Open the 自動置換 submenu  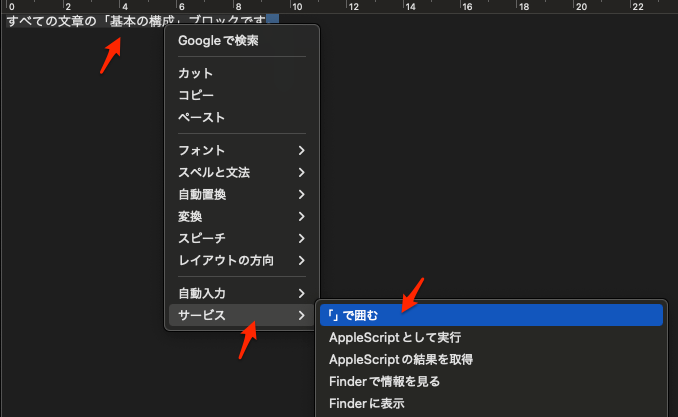tap(242, 195)
